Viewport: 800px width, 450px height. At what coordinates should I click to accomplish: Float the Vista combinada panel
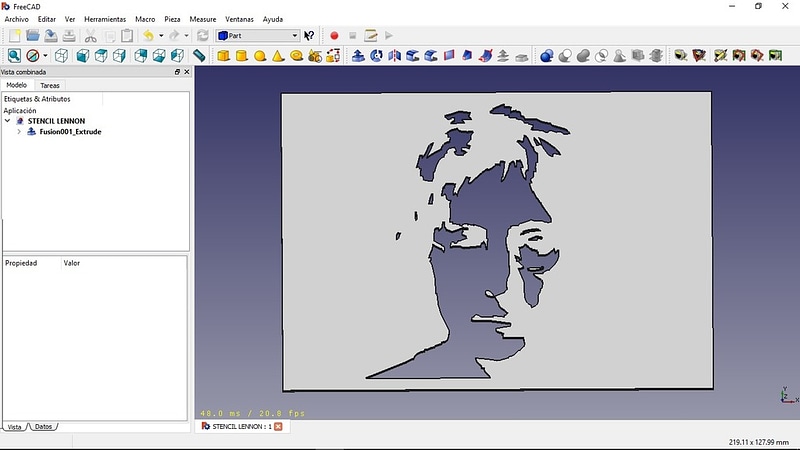pos(177,72)
